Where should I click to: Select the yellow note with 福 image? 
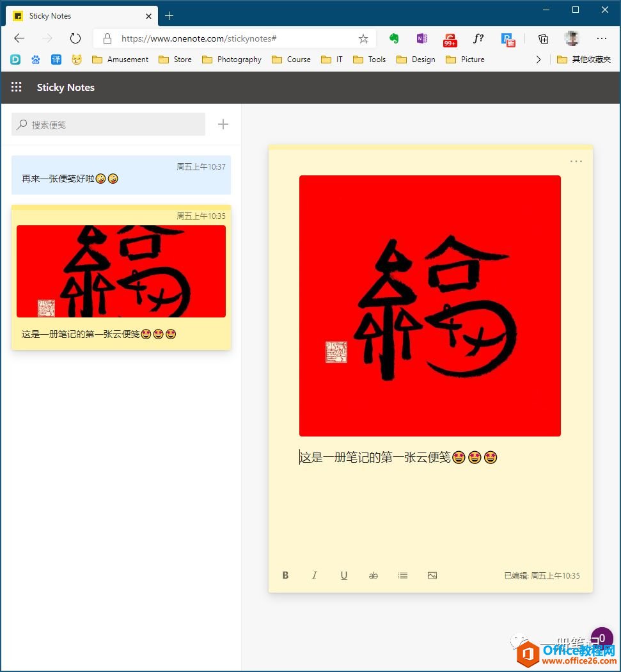pyautogui.click(x=122, y=278)
